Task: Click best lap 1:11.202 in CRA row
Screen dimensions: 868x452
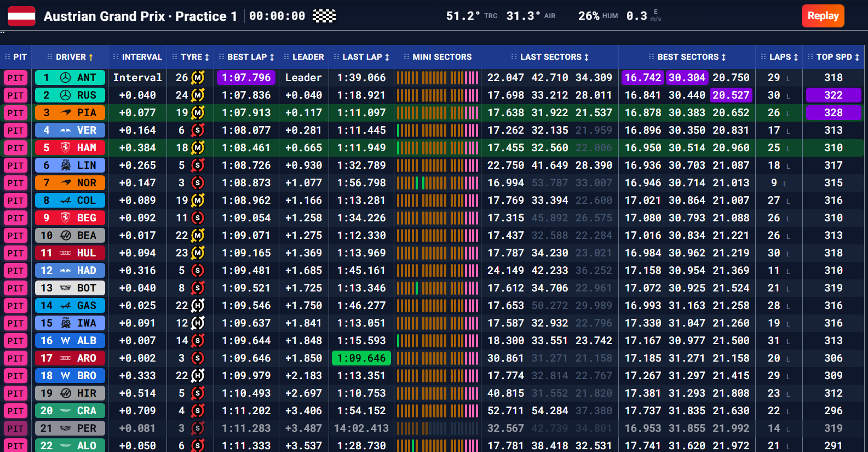Action: pos(246,411)
